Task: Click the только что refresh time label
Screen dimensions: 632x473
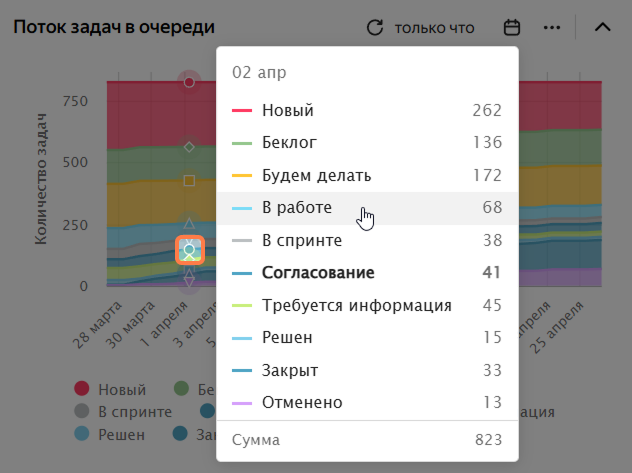Action: [x=434, y=28]
